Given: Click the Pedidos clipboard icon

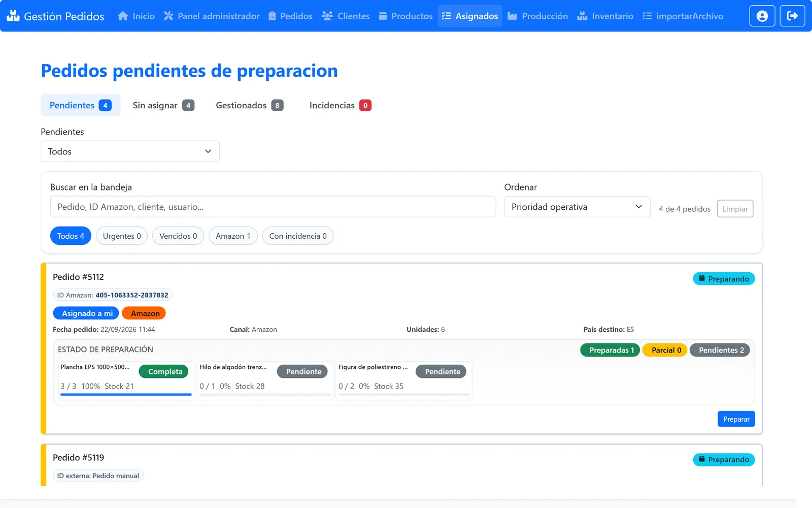Looking at the screenshot, I should point(272,16).
